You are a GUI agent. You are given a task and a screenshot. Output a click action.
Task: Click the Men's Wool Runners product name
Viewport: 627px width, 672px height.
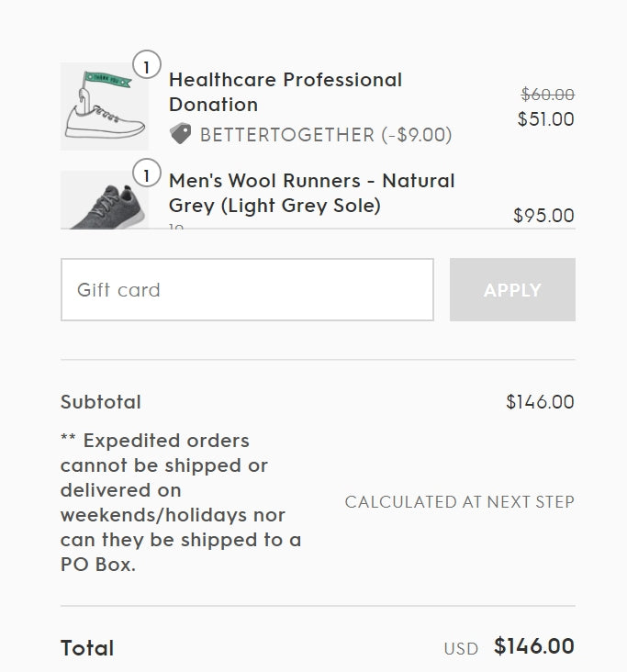coord(311,193)
